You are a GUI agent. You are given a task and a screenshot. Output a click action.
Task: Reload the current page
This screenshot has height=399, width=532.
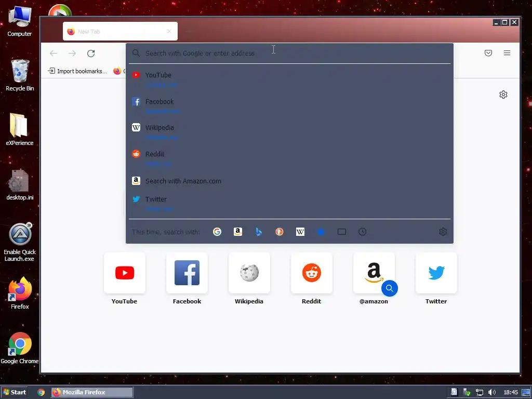[90, 54]
